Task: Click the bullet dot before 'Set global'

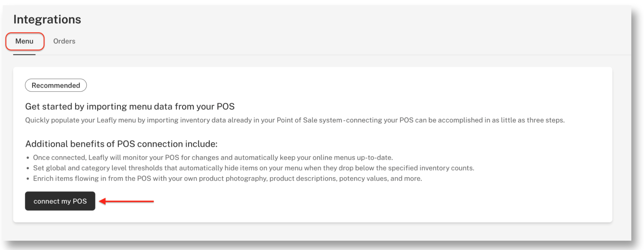Action: (x=28, y=168)
